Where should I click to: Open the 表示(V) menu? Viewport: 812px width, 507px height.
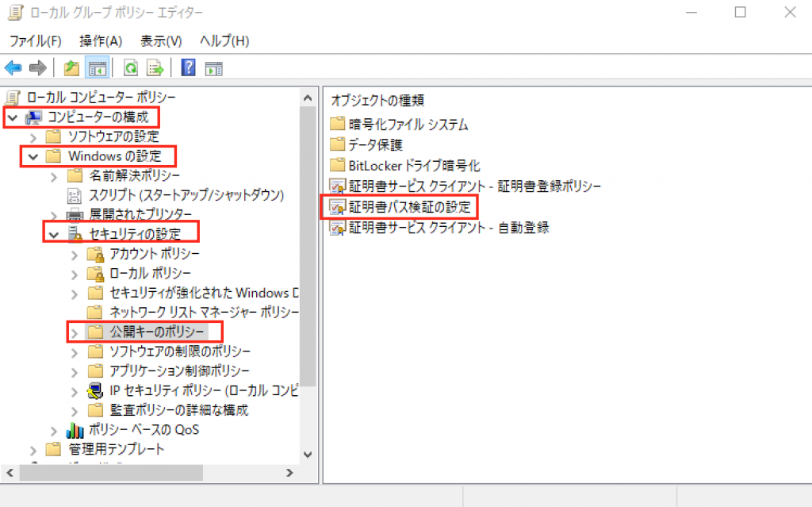point(161,40)
